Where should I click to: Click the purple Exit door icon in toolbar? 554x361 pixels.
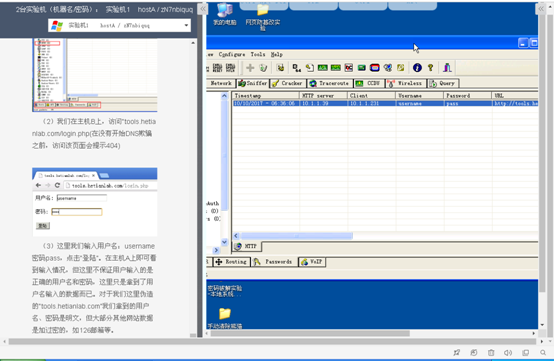447,67
